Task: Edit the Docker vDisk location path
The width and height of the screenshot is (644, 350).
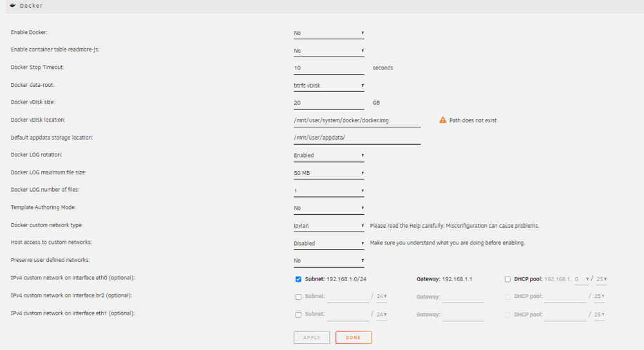Action: (x=357, y=120)
